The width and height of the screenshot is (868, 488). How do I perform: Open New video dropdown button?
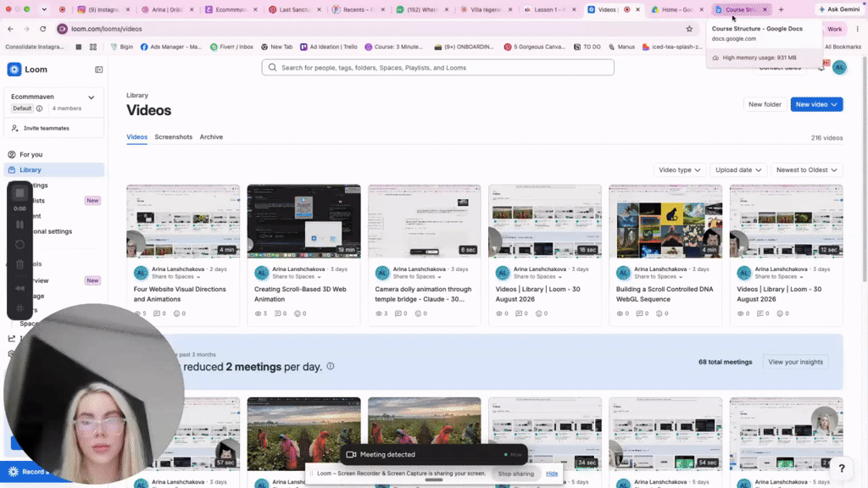coord(816,104)
